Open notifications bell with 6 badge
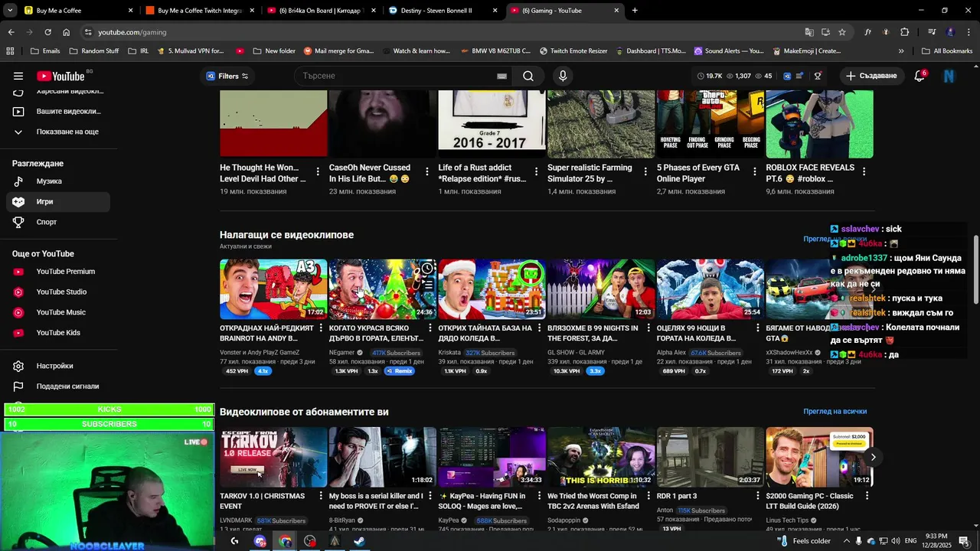 tap(920, 76)
